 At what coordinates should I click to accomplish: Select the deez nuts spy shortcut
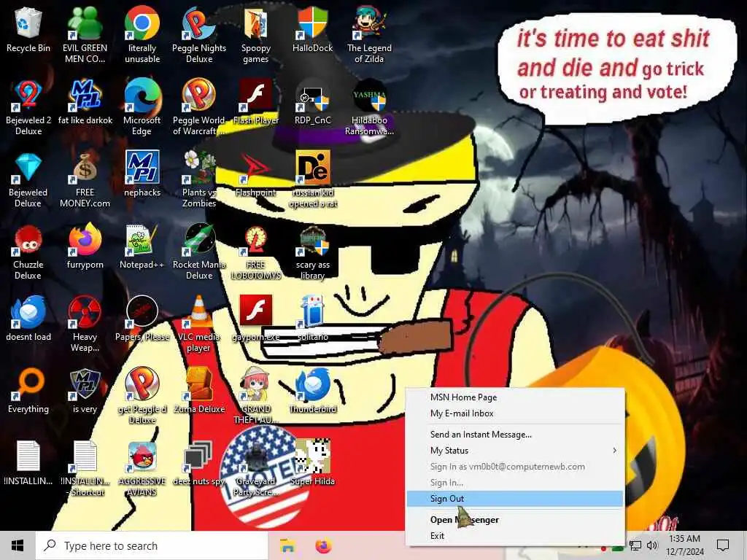tap(199, 463)
